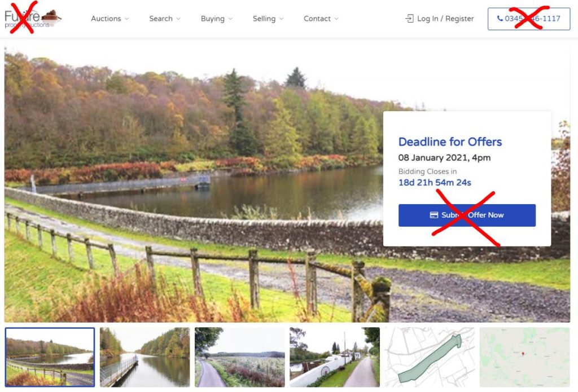
Task: Call the 0345 phone number button
Action: (528, 19)
